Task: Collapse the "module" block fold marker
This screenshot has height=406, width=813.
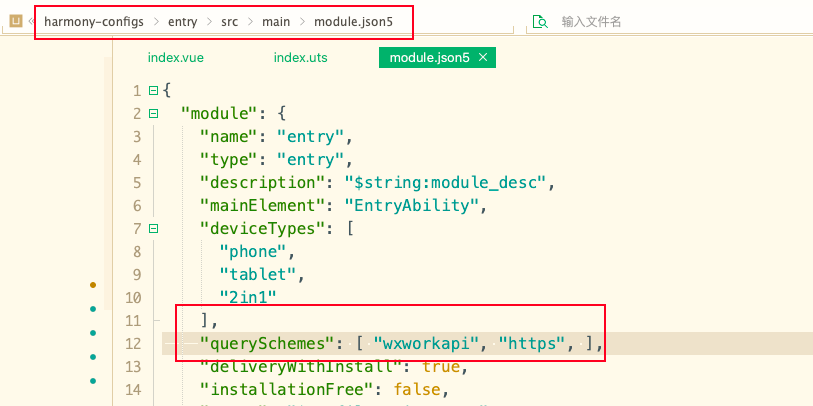Action: (x=153, y=114)
